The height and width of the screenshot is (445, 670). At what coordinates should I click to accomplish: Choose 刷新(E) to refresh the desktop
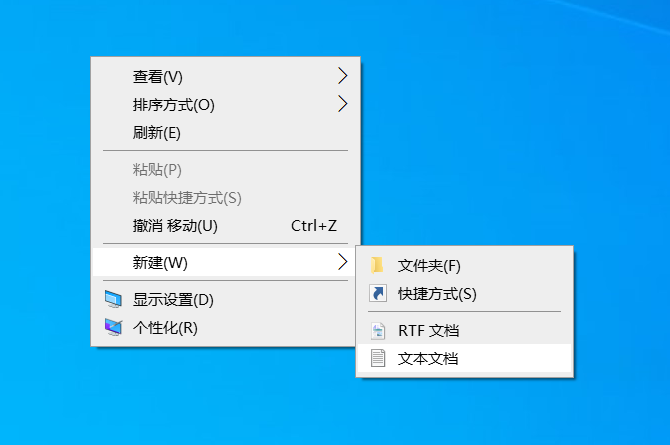[156, 132]
